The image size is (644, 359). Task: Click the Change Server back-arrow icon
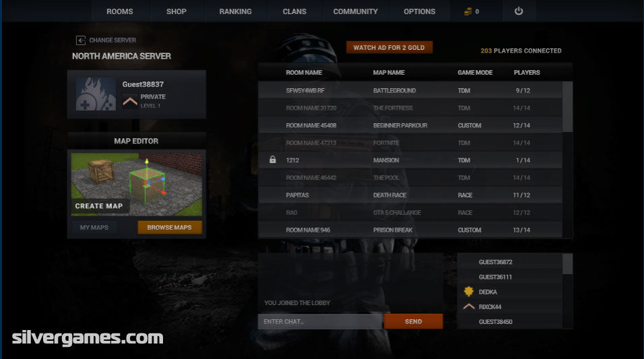coord(81,40)
